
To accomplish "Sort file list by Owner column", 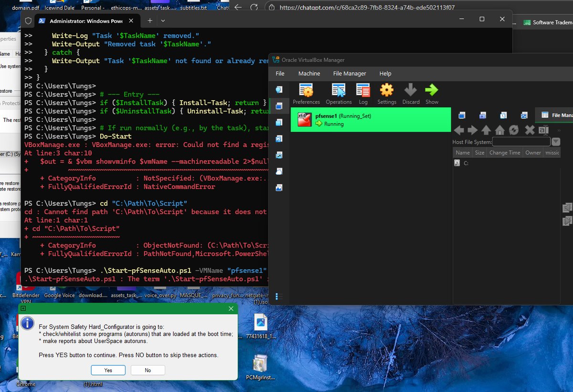I will tap(533, 153).
